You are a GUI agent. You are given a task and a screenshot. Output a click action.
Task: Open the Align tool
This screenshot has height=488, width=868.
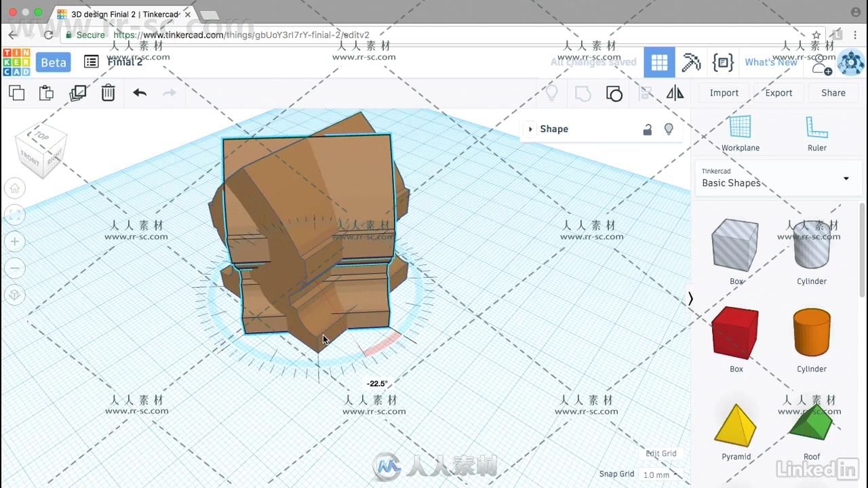[x=646, y=93]
